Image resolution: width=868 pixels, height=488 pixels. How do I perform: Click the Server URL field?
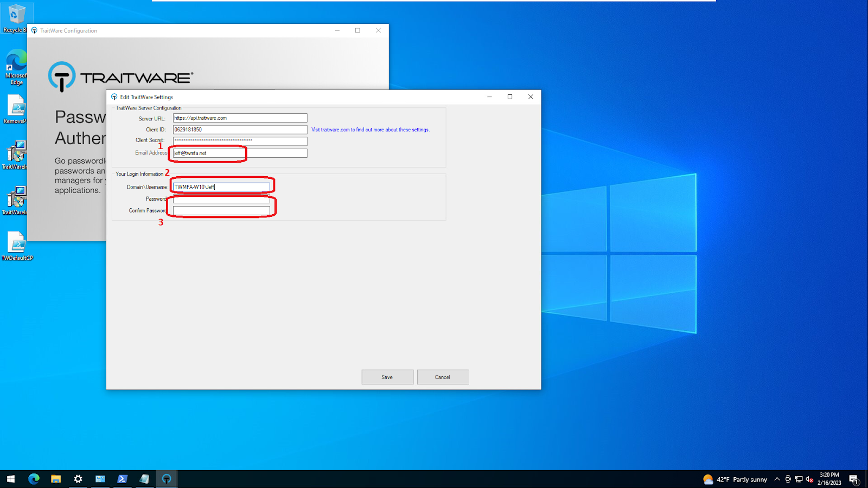pyautogui.click(x=240, y=118)
